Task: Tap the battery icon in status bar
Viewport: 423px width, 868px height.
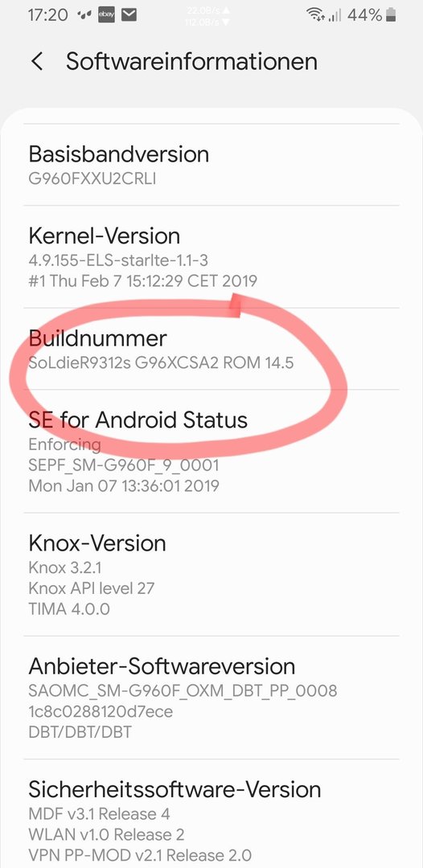Action: [x=391, y=15]
